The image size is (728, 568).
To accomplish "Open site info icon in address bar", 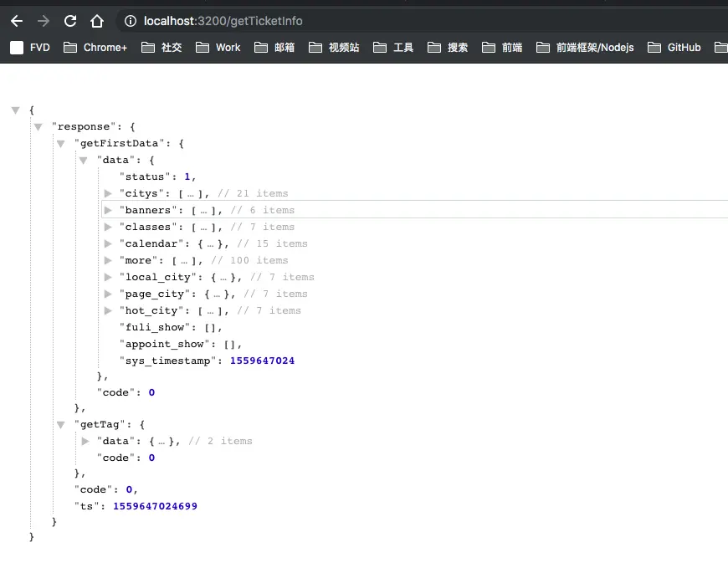I will [x=131, y=21].
